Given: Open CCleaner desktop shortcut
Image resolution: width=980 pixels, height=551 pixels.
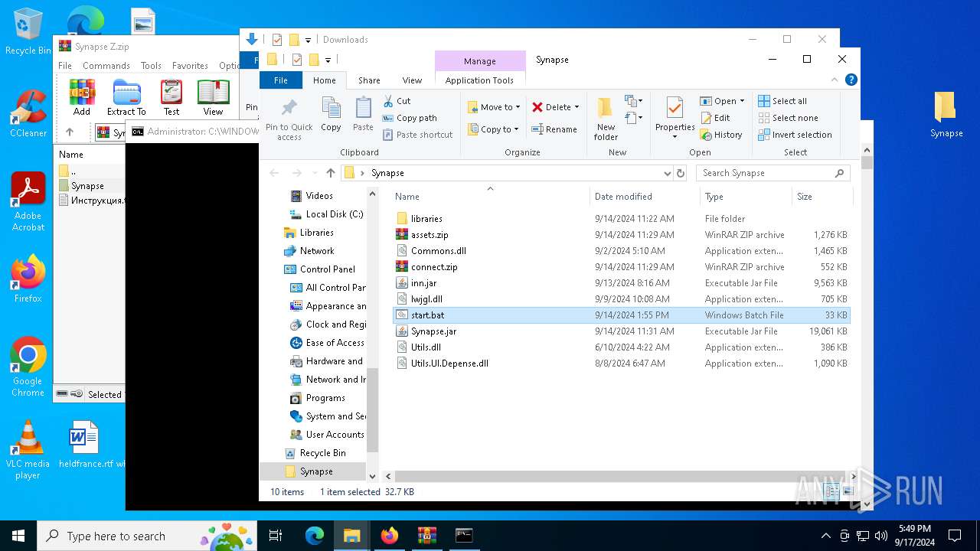Looking at the screenshot, I should (x=28, y=113).
